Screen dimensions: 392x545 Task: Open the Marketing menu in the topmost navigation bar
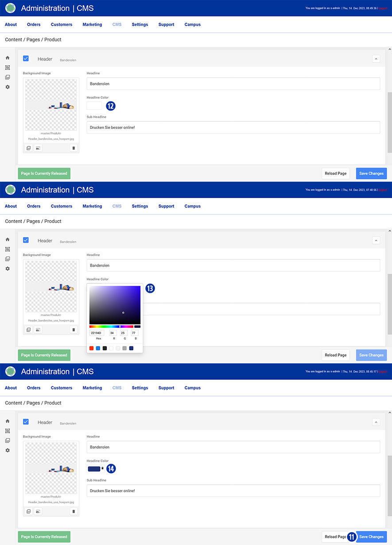(x=92, y=25)
